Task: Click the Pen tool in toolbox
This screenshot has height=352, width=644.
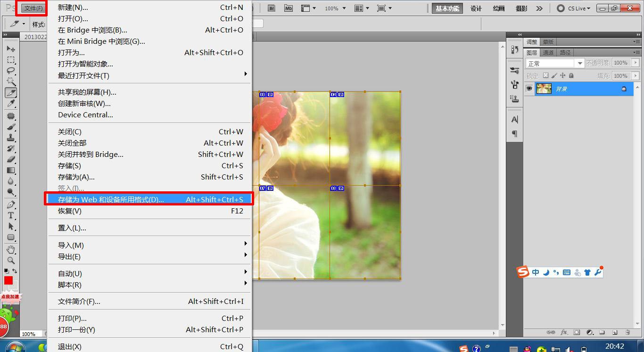Action: (x=11, y=205)
